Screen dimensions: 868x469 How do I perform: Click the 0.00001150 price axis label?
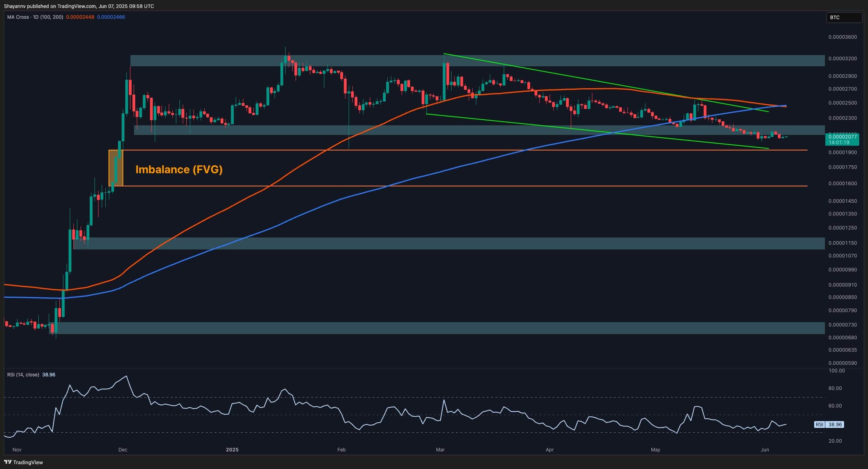(x=842, y=243)
